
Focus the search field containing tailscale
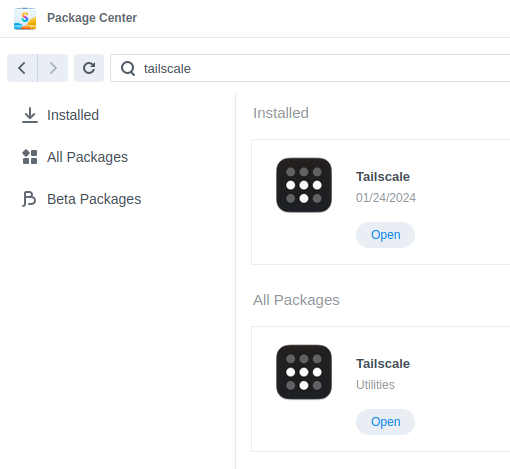tap(310, 68)
